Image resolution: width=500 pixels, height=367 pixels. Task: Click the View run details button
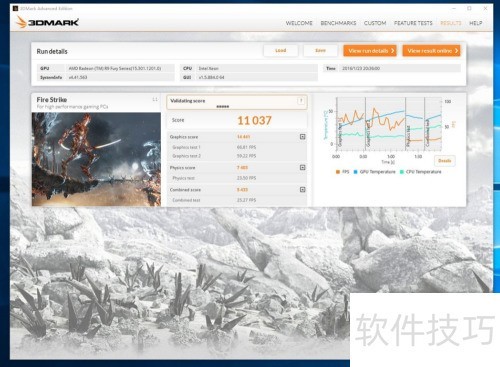(x=370, y=51)
